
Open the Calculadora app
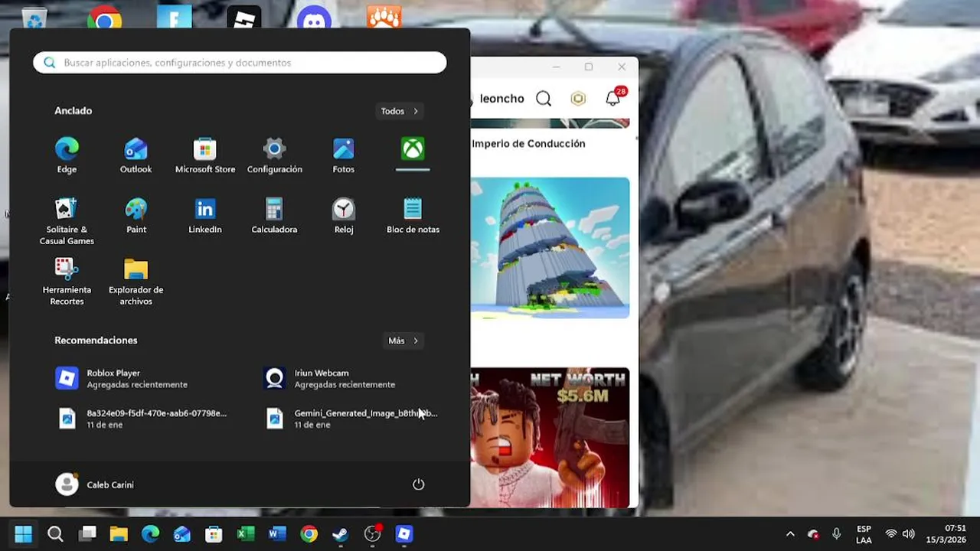(x=274, y=216)
